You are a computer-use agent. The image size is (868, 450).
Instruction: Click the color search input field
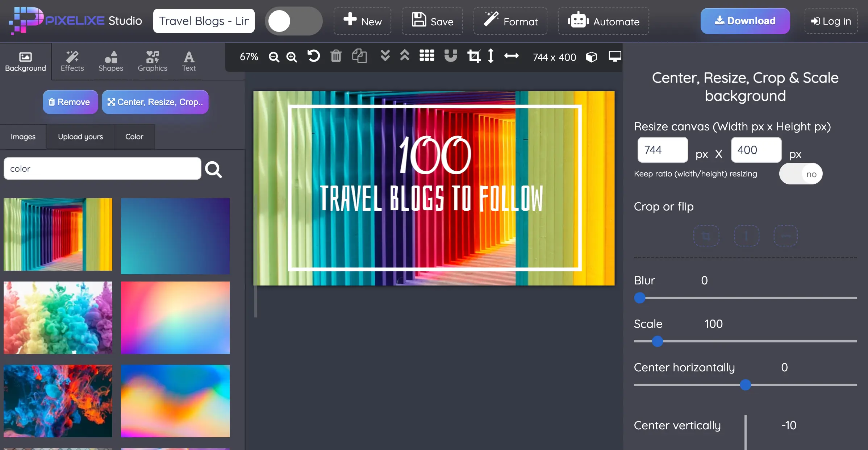point(102,168)
